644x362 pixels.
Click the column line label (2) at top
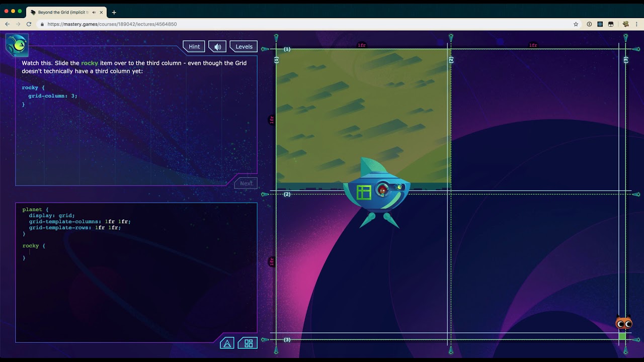tap(451, 60)
